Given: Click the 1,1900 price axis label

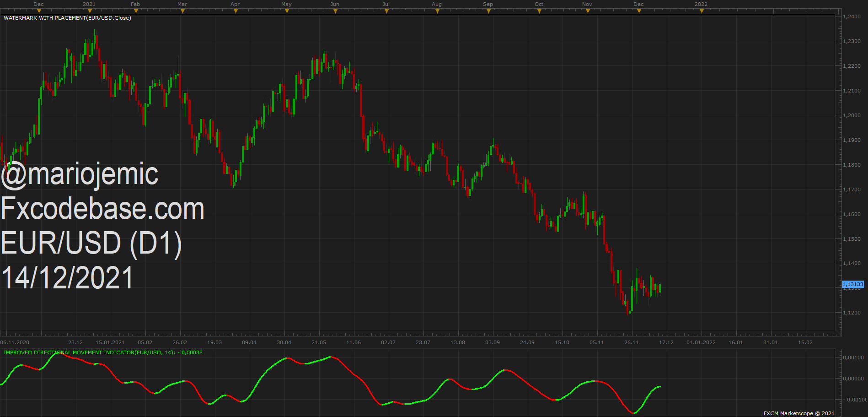Looking at the screenshot, I should pos(852,140).
